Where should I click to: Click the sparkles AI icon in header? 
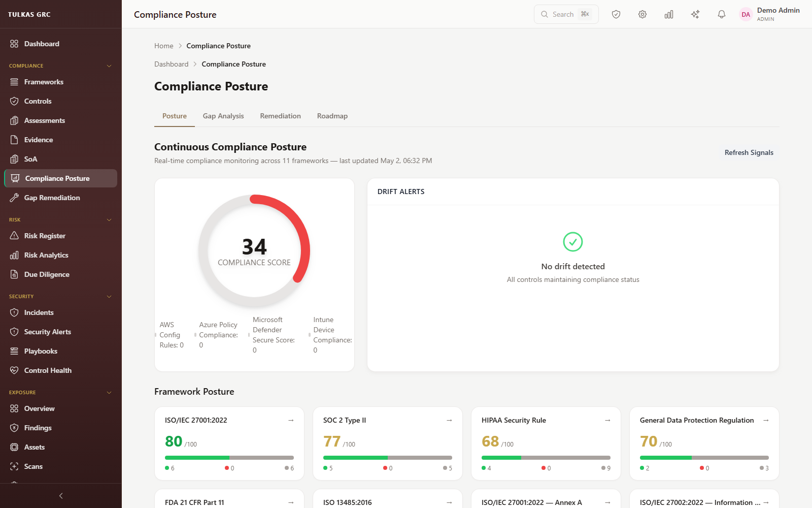pyautogui.click(x=695, y=14)
